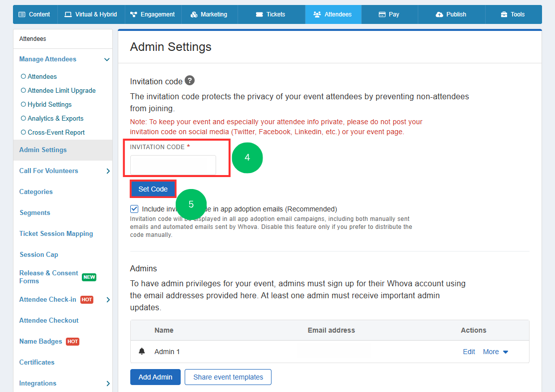Click the Invitation code help question-mark icon
This screenshot has width=555, height=392.
pyautogui.click(x=190, y=81)
